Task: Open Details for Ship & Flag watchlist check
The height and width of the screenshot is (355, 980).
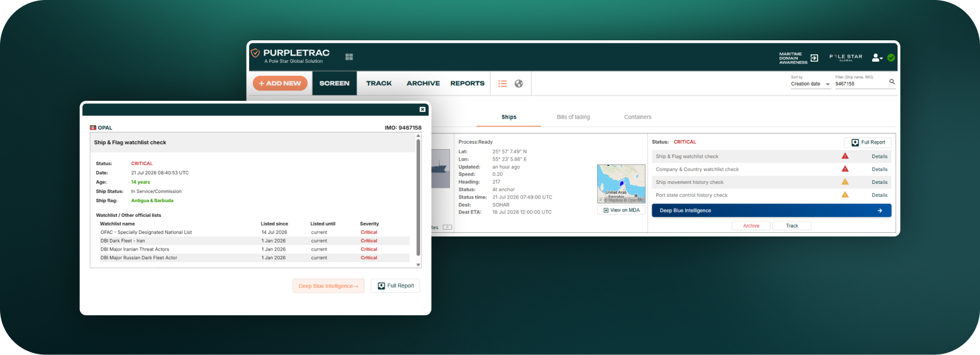Action: [x=880, y=156]
